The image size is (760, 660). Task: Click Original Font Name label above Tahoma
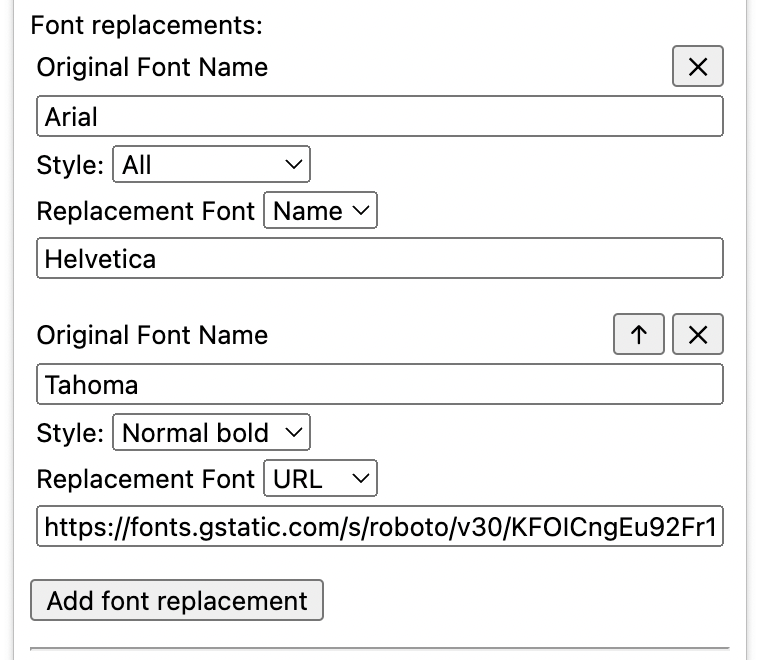152,335
